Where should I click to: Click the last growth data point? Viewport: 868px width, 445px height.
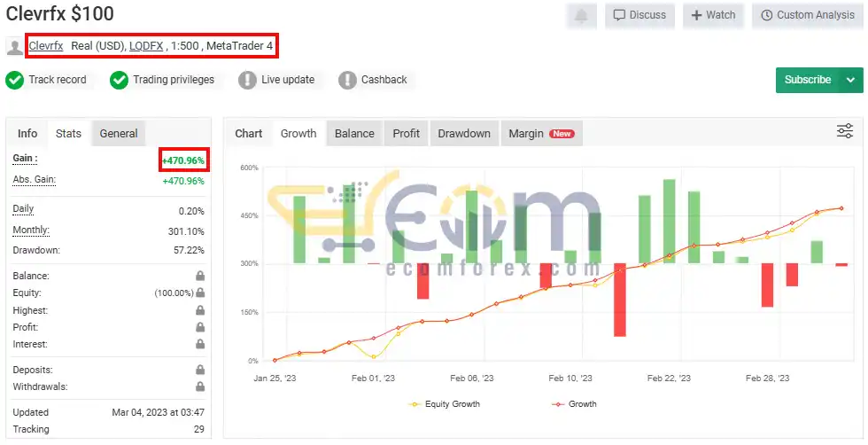coord(841,208)
